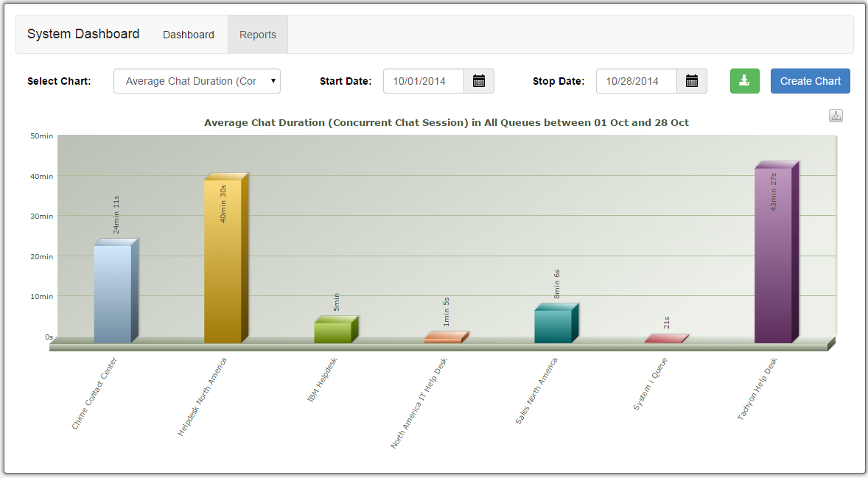This screenshot has height=478, width=868.
Task: Select the System i Queue bar
Action: pos(667,339)
